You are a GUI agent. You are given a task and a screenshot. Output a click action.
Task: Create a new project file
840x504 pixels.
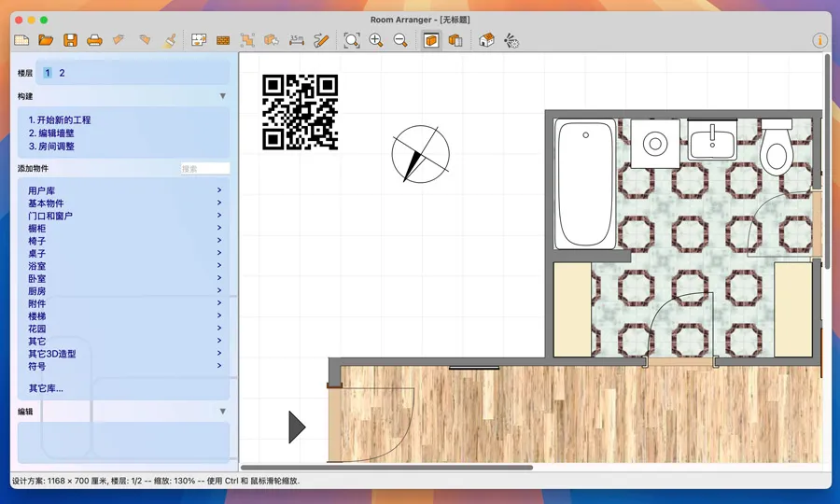(x=21, y=40)
